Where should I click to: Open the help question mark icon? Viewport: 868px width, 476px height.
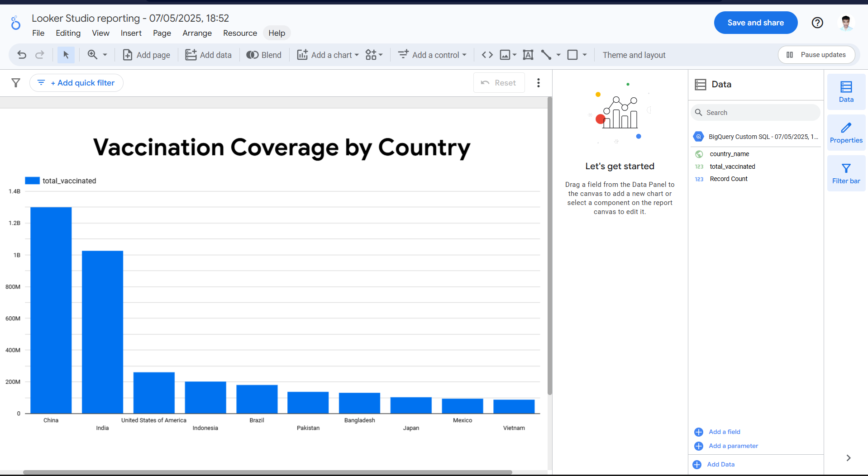(817, 23)
